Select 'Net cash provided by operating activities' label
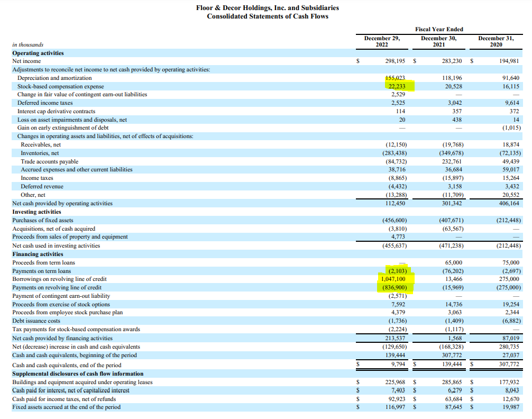 [x=62, y=203]
